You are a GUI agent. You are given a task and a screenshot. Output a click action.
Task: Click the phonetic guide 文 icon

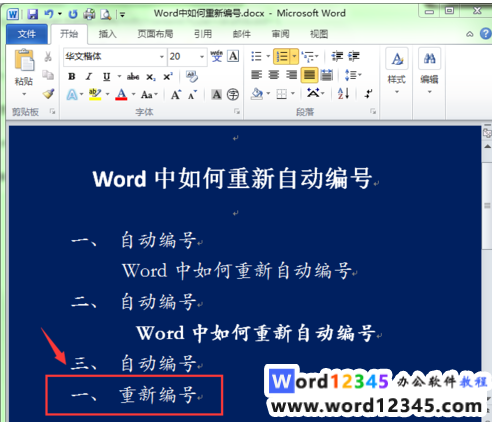coord(216,56)
